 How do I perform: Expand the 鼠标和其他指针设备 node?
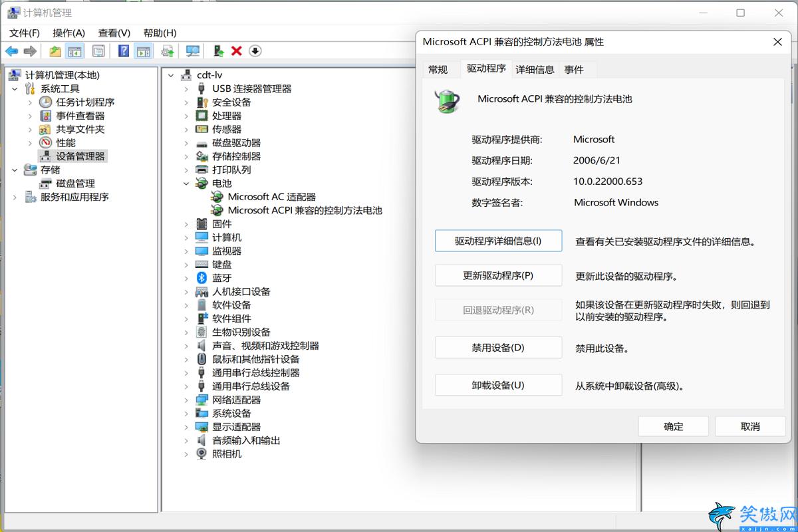[187, 359]
